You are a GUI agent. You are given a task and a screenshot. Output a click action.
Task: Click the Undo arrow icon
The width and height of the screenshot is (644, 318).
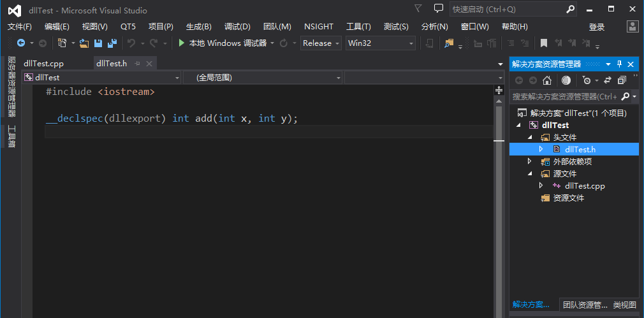(x=131, y=43)
